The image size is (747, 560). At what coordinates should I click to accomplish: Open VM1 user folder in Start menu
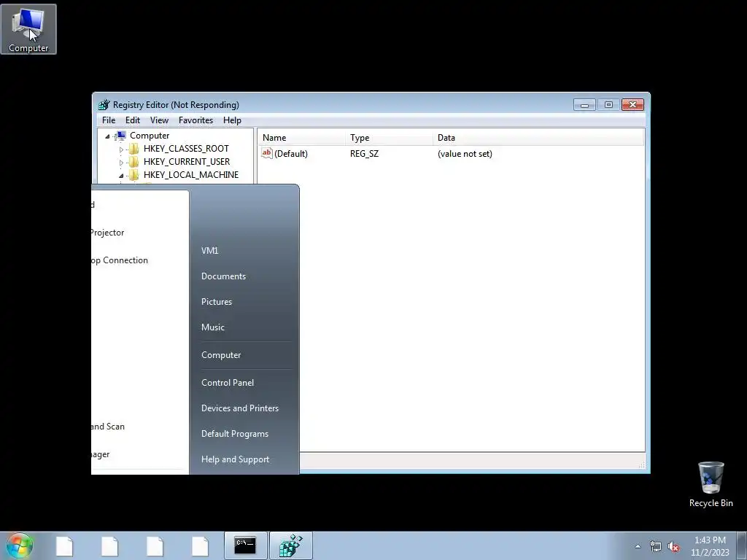pyautogui.click(x=209, y=251)
